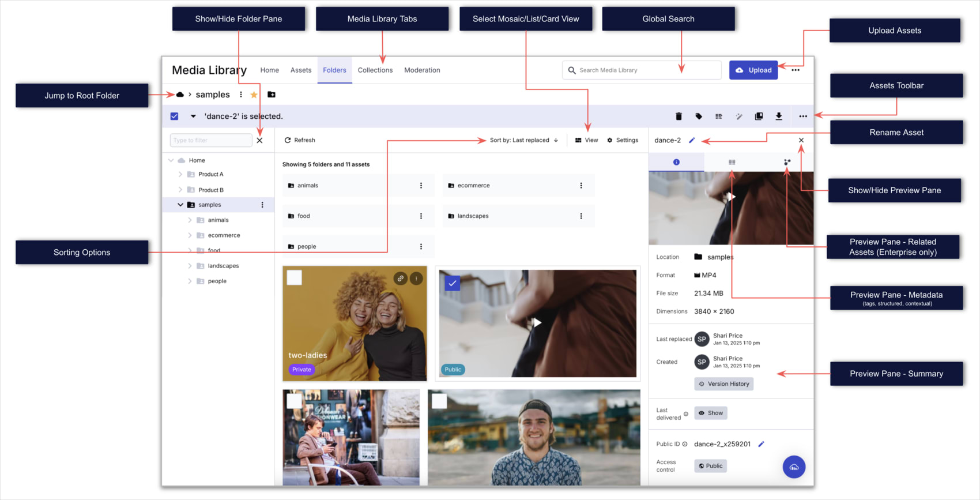The height and width of the screenshot is (500, 980).
Task: Open samples tree row kebab menu
Action: 262,205
